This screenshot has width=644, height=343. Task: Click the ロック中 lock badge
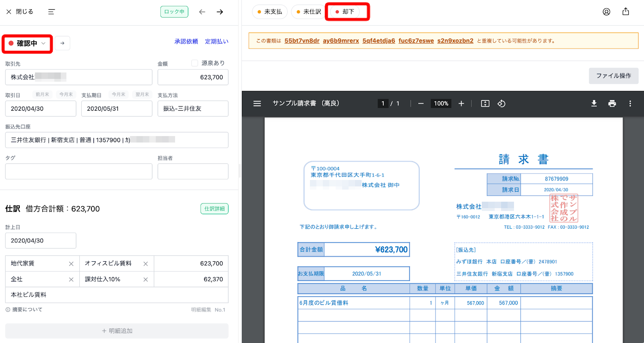(x=174, y=12)
